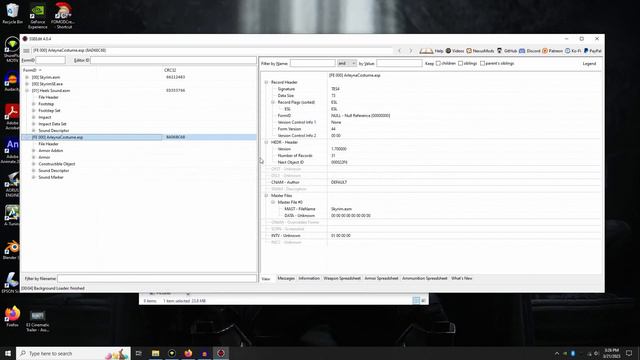Enable the parent's siblings checkbox

(482, 63)
